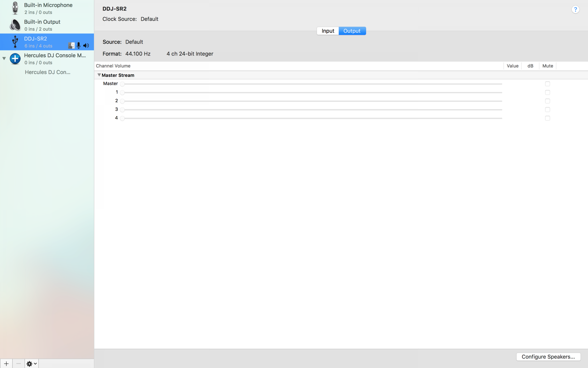
Task: Select the Hercules DJ Con... sub-device row
Action: tap(47, 72)
